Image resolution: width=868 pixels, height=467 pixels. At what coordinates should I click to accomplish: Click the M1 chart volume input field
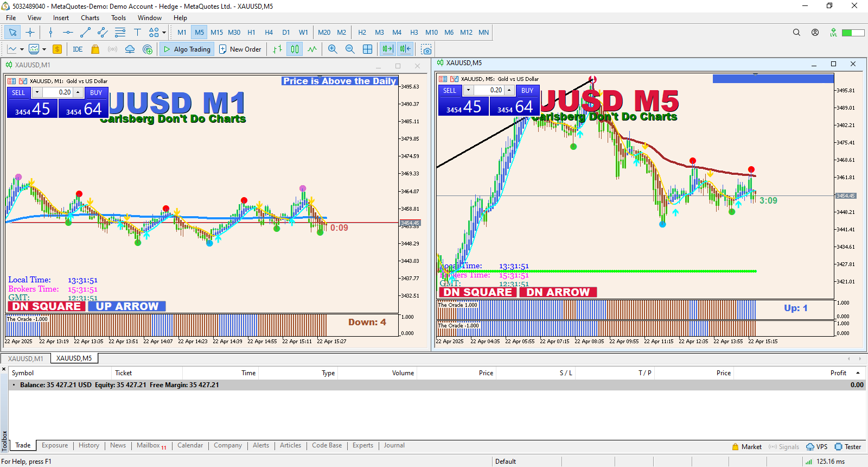[x=58, y=93]
